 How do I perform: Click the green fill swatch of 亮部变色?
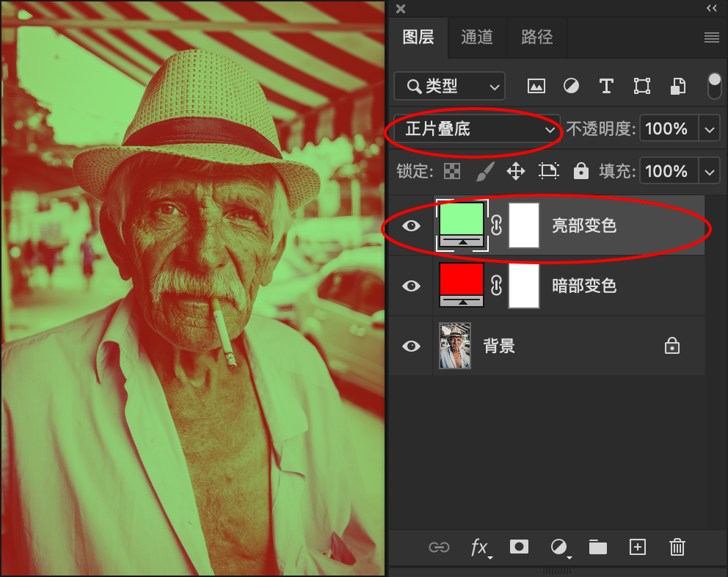point(462,225)
